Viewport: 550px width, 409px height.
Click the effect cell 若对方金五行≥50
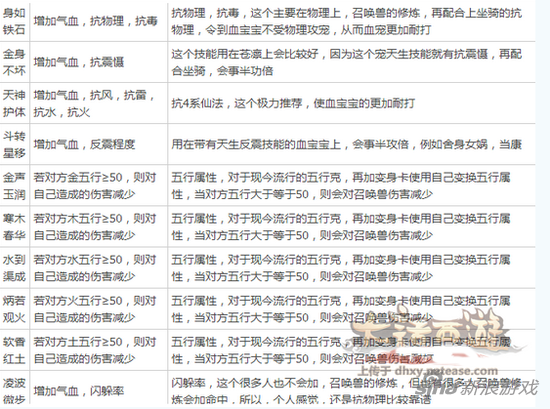99,185
